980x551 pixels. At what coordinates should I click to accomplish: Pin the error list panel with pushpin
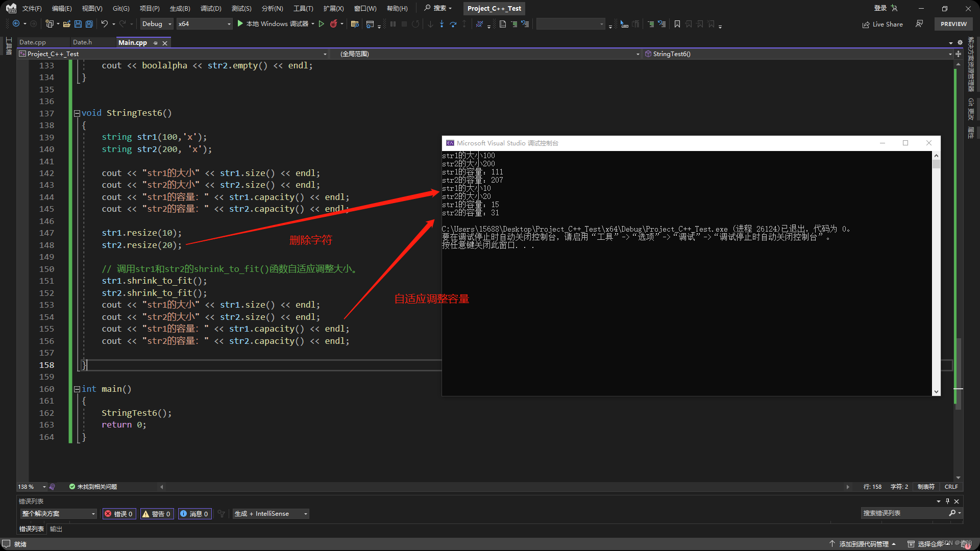tap(947, 501)
